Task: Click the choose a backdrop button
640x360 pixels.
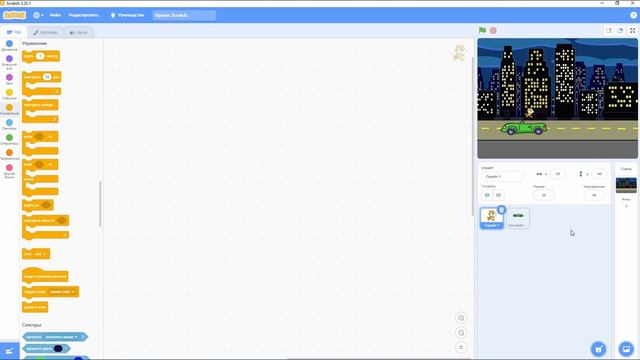Action: click(x=626, y=349)
